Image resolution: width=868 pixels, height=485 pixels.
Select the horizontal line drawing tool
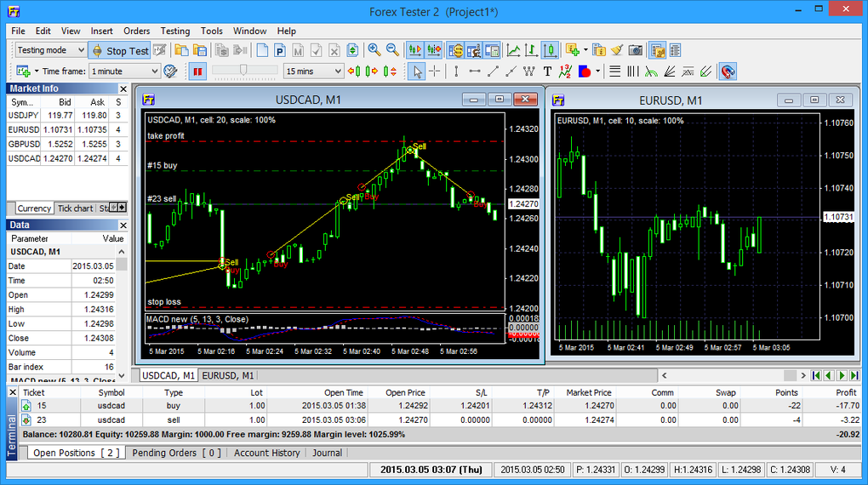tap(474, 71)
